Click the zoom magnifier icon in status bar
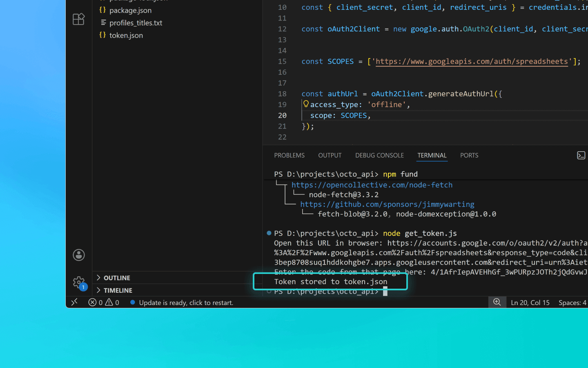Screen dimensions: 588x368 [497, 302]
